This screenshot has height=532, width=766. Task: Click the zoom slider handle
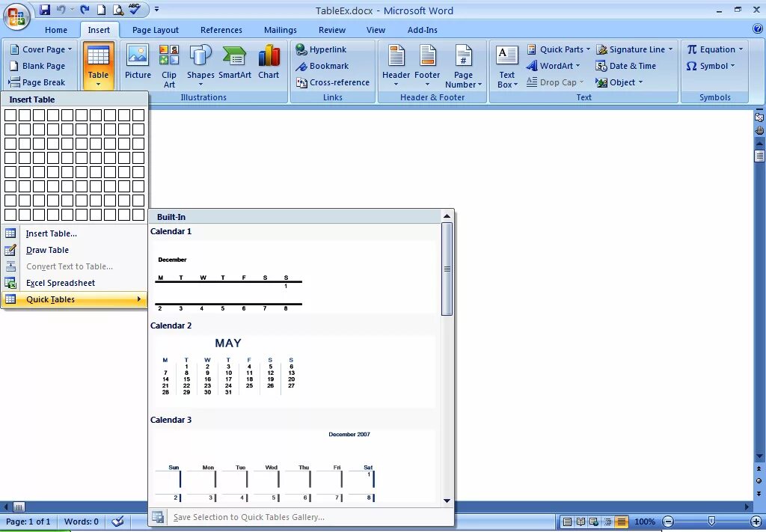pyautogui.click(x=712, y=522)
